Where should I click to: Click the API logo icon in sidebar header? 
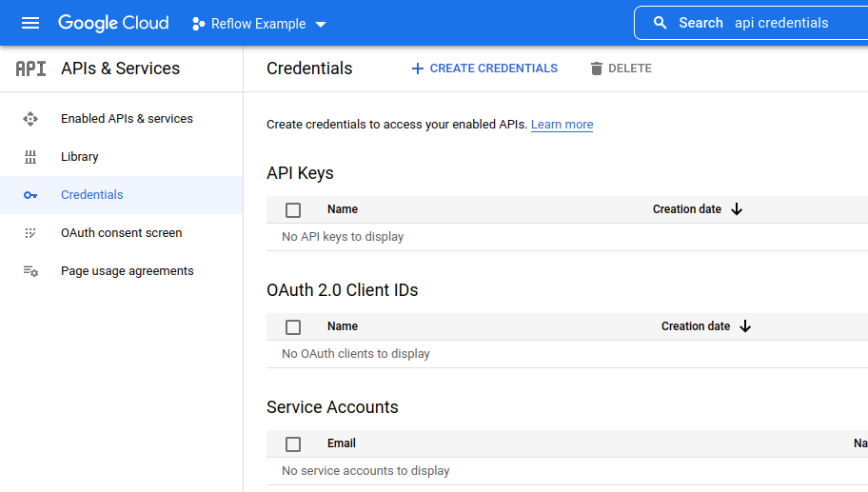tap(30, 69)
